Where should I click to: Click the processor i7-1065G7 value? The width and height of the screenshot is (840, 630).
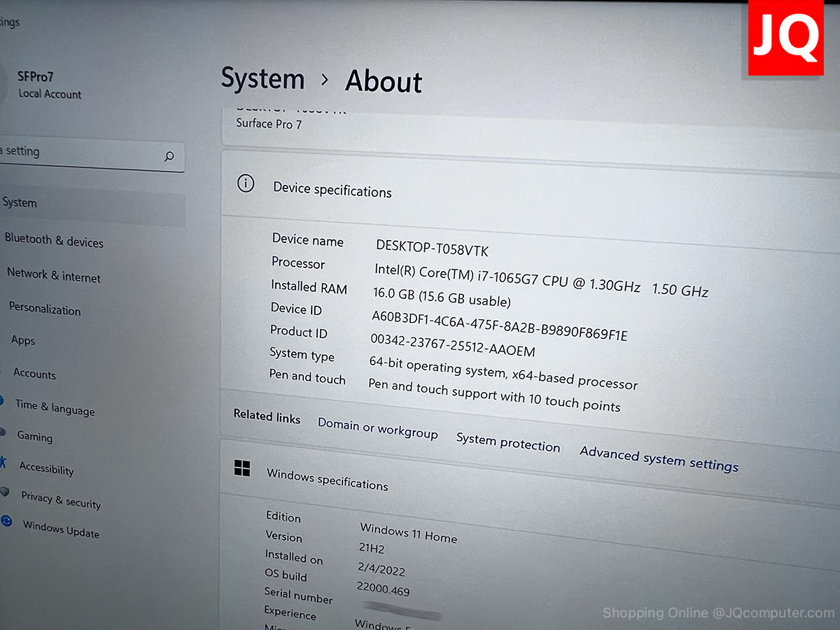pyautogui.click(x=541, y=279)
